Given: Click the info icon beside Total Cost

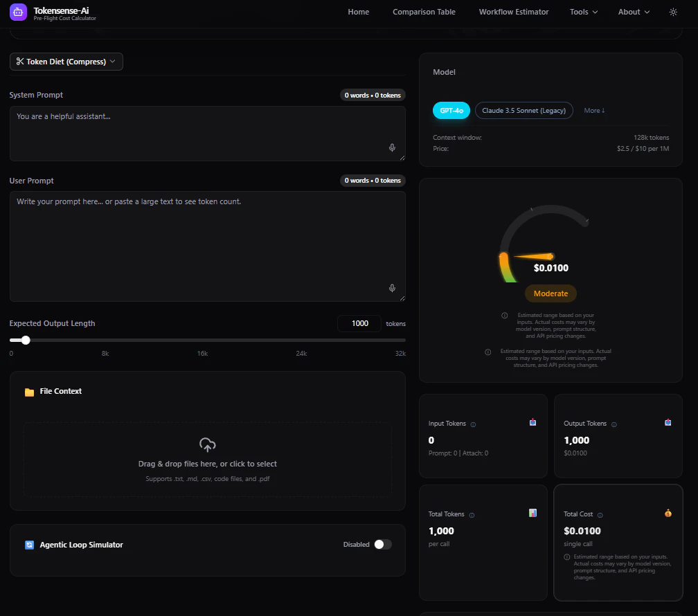Looking at the screenshot, I should 600,516.
